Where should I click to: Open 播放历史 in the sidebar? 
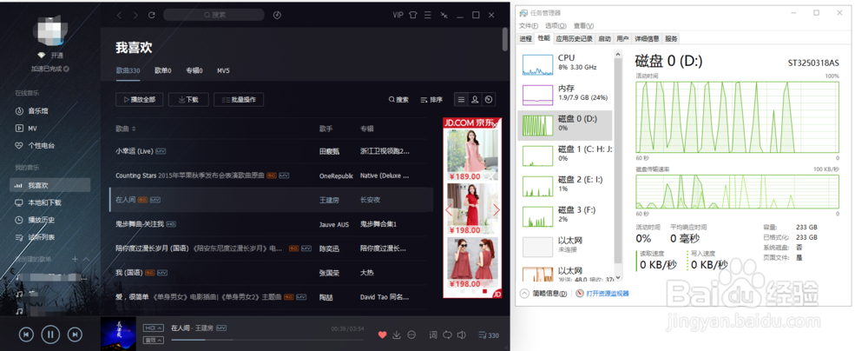pos(42,220)
